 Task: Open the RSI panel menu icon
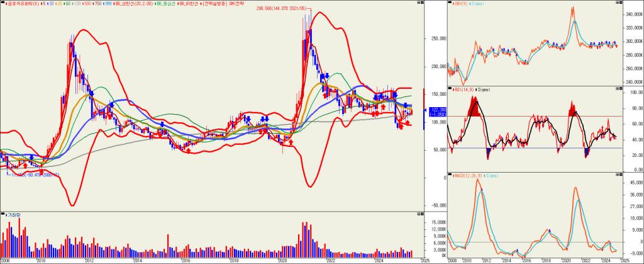pos(450,88)
